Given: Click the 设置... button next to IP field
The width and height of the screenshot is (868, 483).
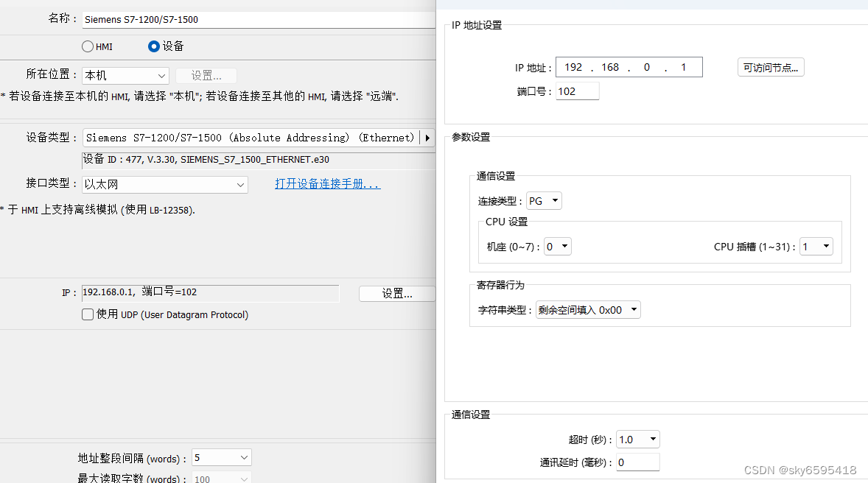Looking at the screenshot, I should 397,293.
